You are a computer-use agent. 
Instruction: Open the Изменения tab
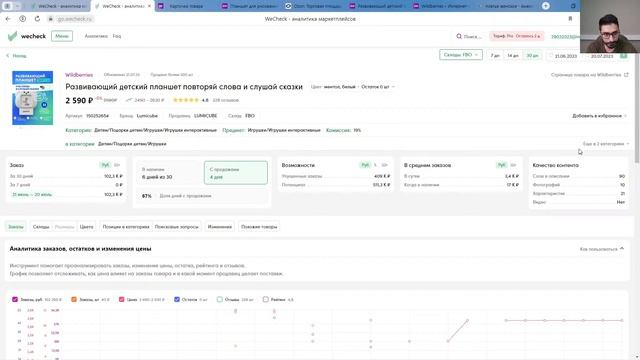tap(220, 227)
